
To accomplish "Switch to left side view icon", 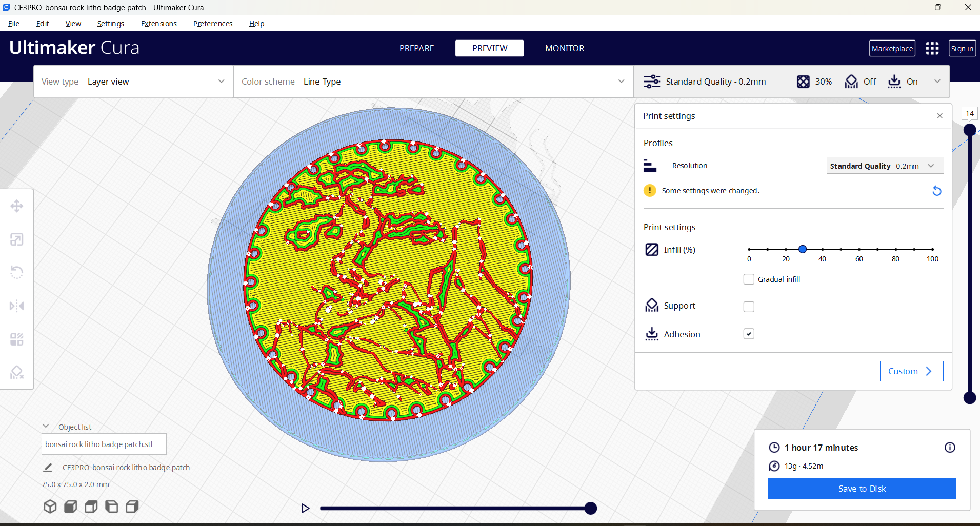I will 111,507.
